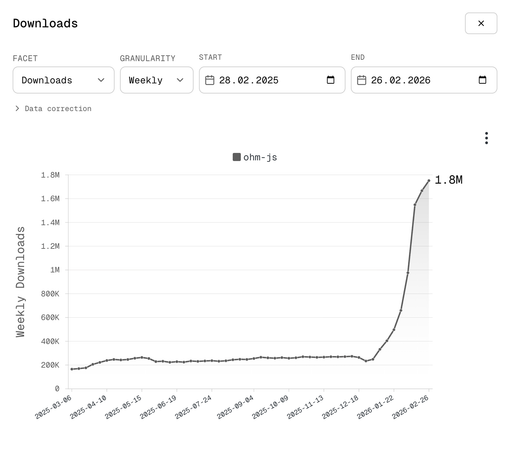
Task: Click the 2025-09-04 x-axis label
Action: tap(235, 407)
